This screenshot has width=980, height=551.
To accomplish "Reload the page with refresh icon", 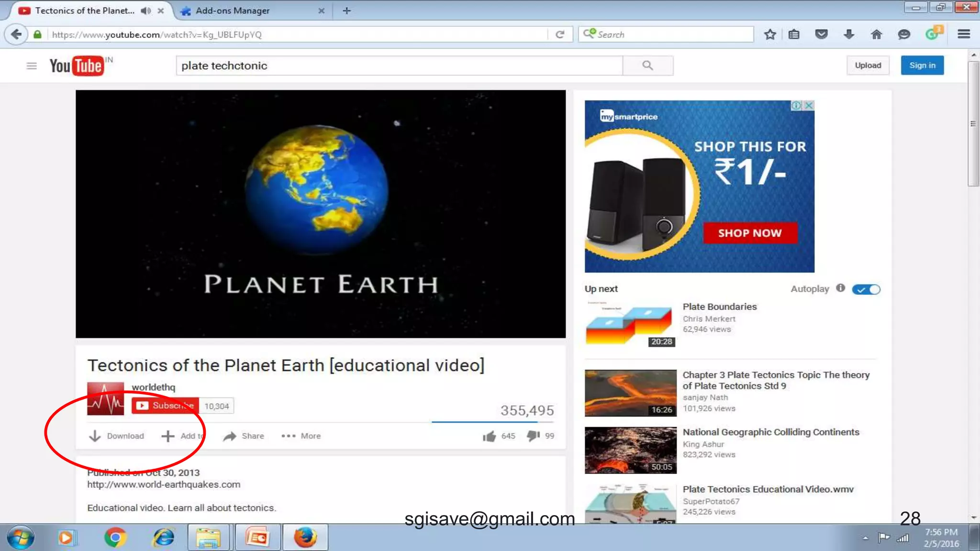I will tap(560, 34).
